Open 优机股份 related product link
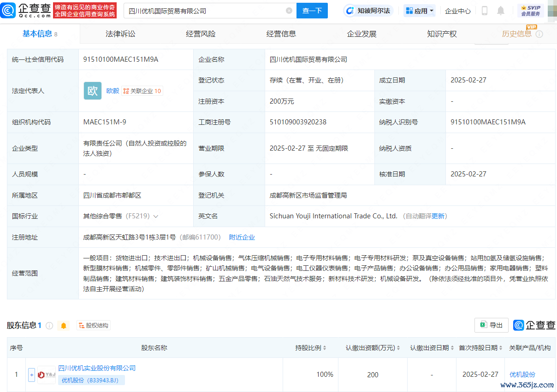This screenshot has height=392, width=557. pyautogui.click(x=522, y=374)
